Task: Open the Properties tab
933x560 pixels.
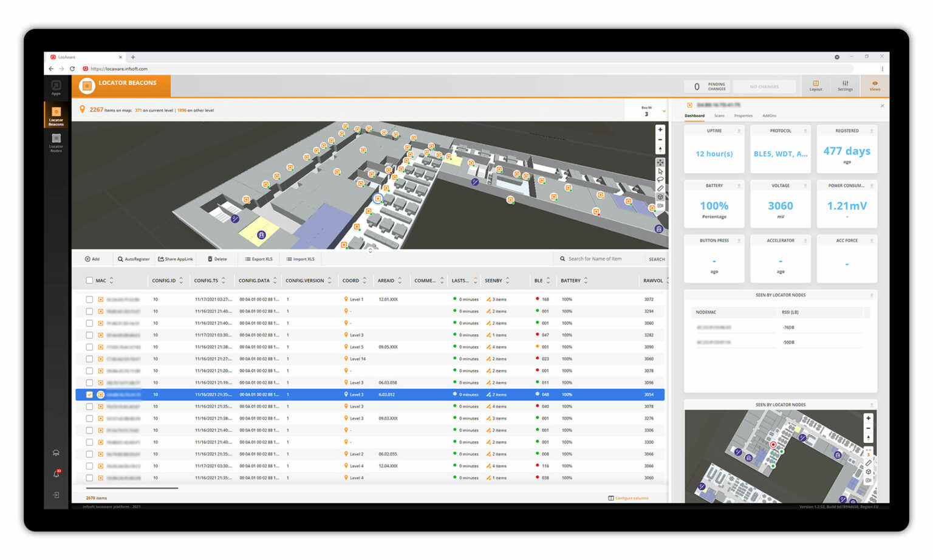Action: (x=743, y=115)
